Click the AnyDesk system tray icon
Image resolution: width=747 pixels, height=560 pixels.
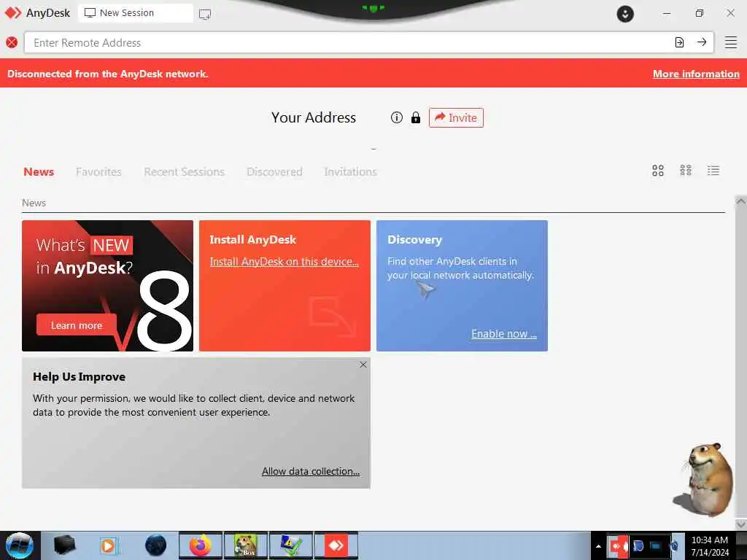pos(619,545)
